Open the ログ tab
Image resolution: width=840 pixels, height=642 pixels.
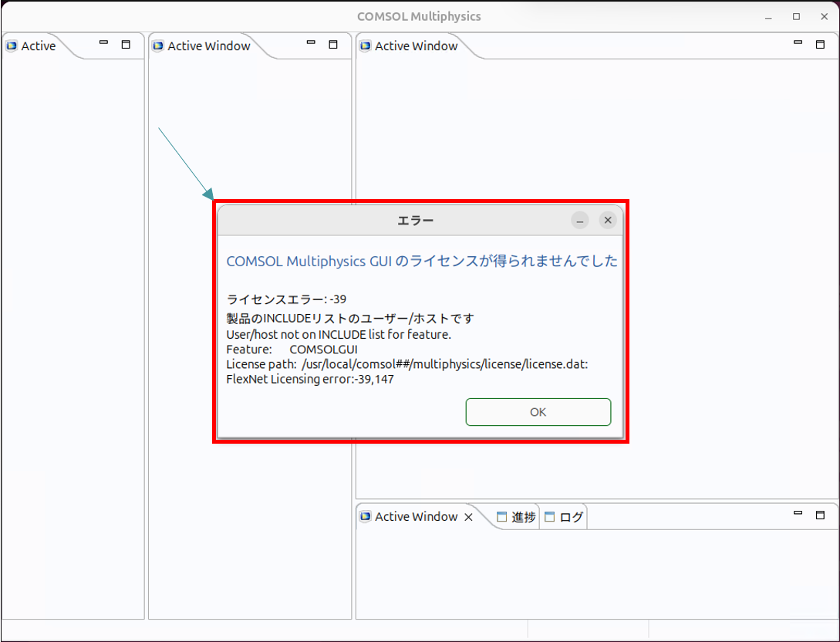(x=565, y=518)
